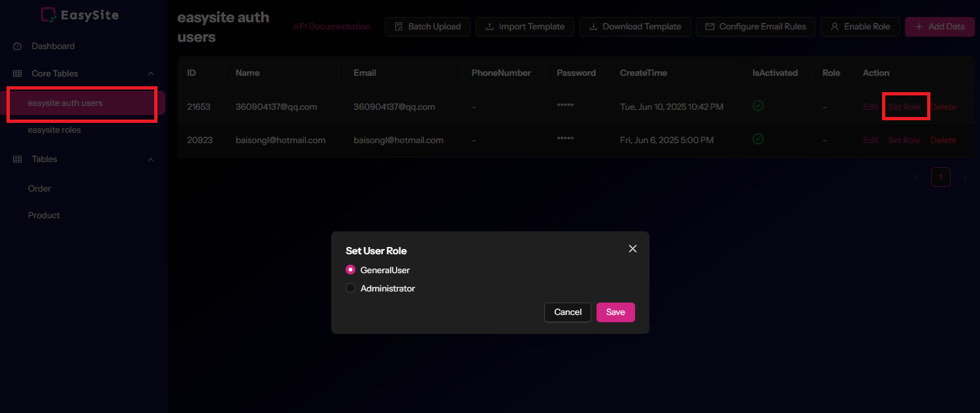Close the Set User Role dialog
This screenshot has height=413, width=980.
click(632, 249)
